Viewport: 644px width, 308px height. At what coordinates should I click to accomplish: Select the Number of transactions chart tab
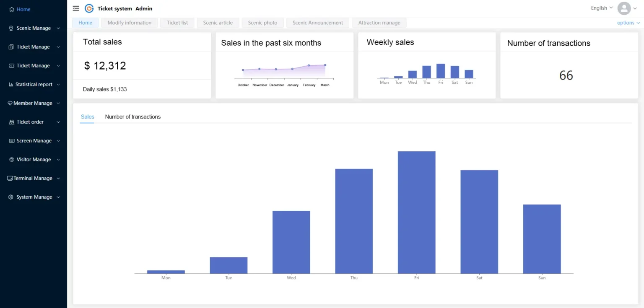coord(132,117)
